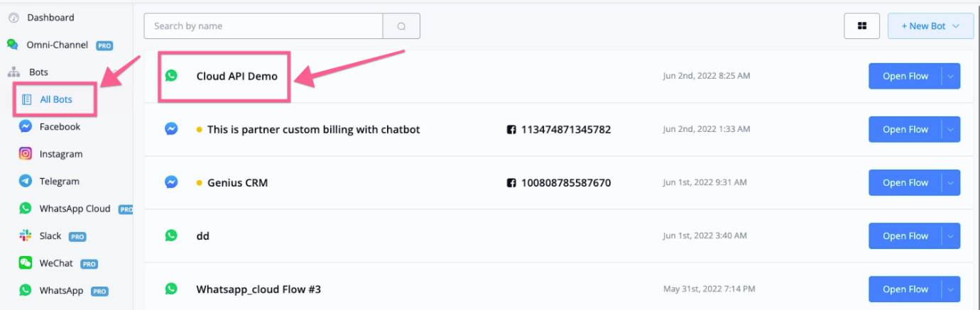
Task: Click the search magnifier icon button
Action: pyautogui.click(x=401, y=26)
